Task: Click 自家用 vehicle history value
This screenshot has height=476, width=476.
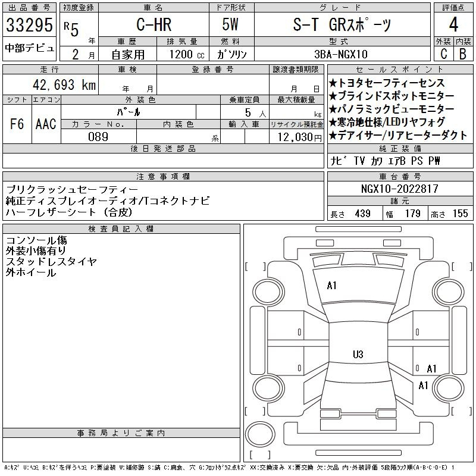Action: [x=128, y=54]
